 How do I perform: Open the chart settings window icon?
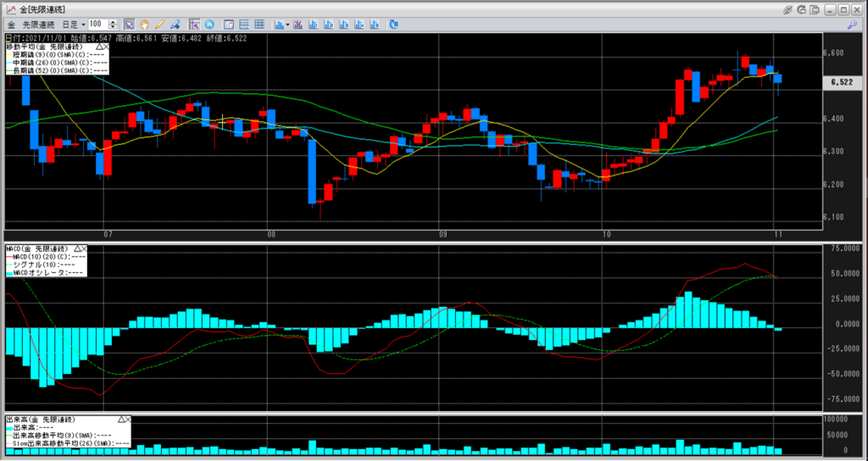click(x=228, y=25)
